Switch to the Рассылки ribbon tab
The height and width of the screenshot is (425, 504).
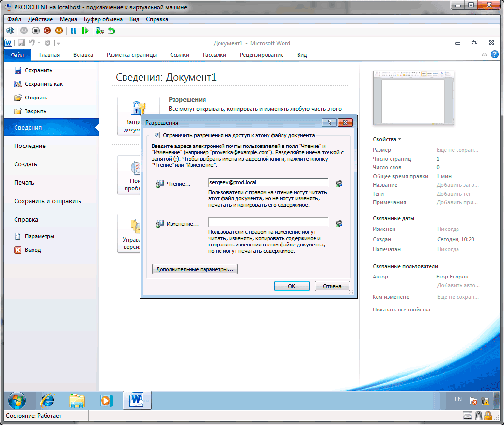[214, 55]
